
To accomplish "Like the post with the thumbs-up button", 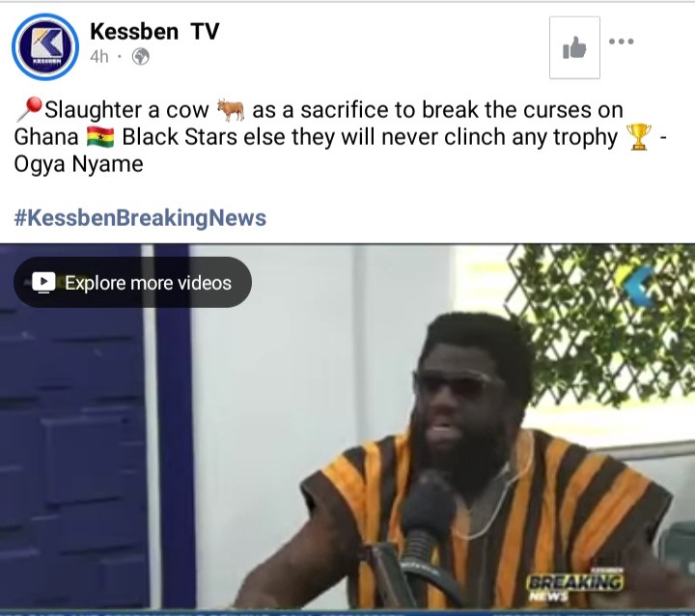I will tap(574, 48).
